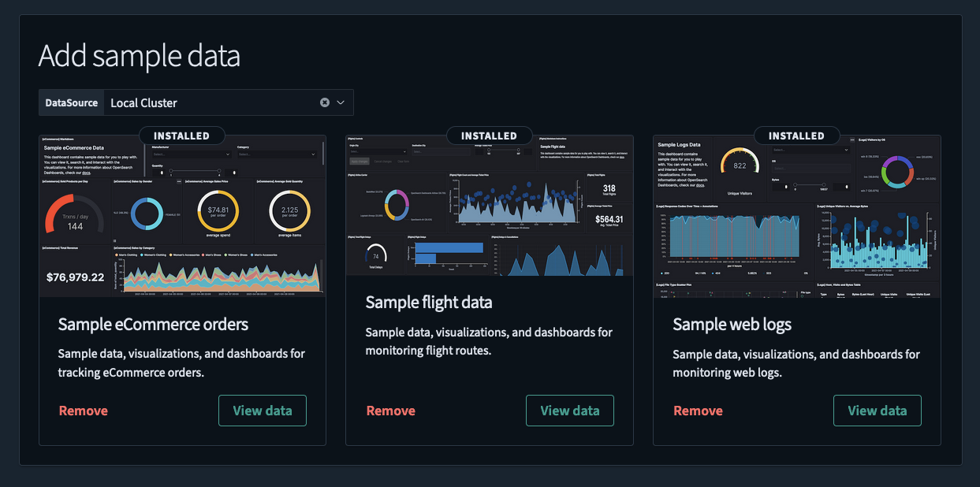Remove Sample eCommerce orders data
This screenshot has height=487, width=980.
click(84, 411)
